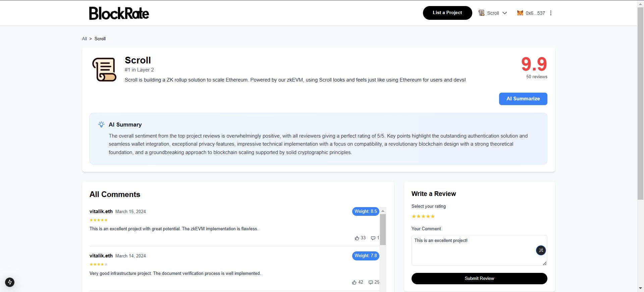Image resolution: width=644 pixels, height=292 pixels.
Task: Click "#1 in Layer 2" ranking text
Action: (139, 70)
